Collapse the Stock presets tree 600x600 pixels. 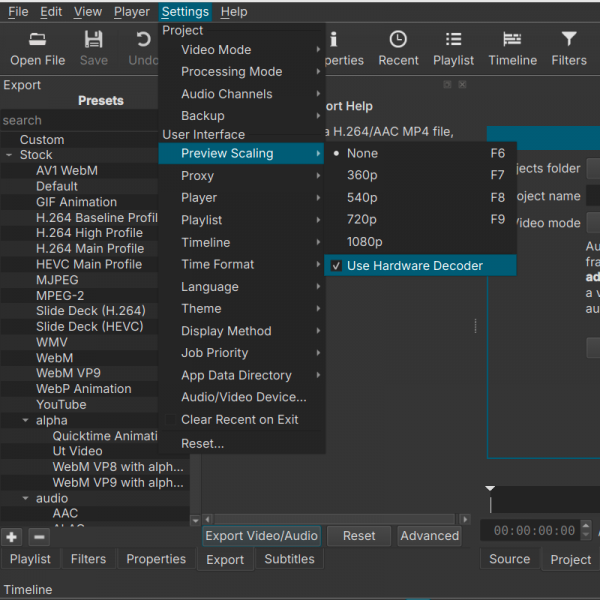(9, 156)
